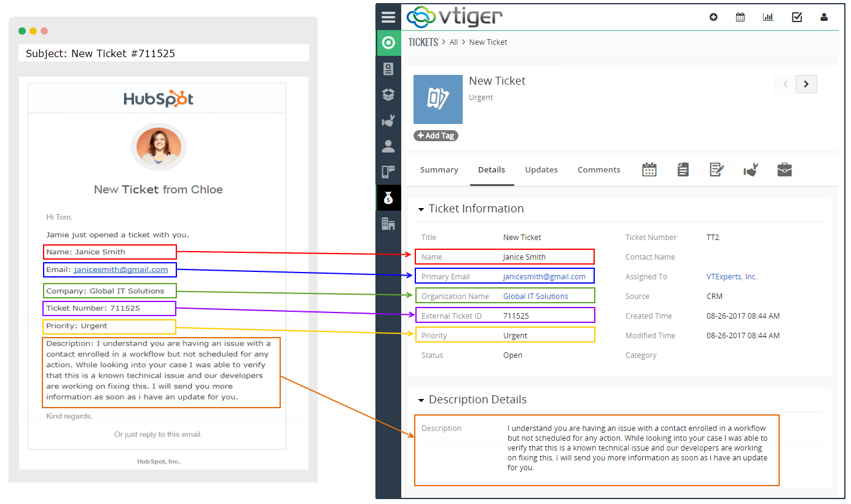
Task: Click the New Ticket record heading
Action: coord(497,81)
